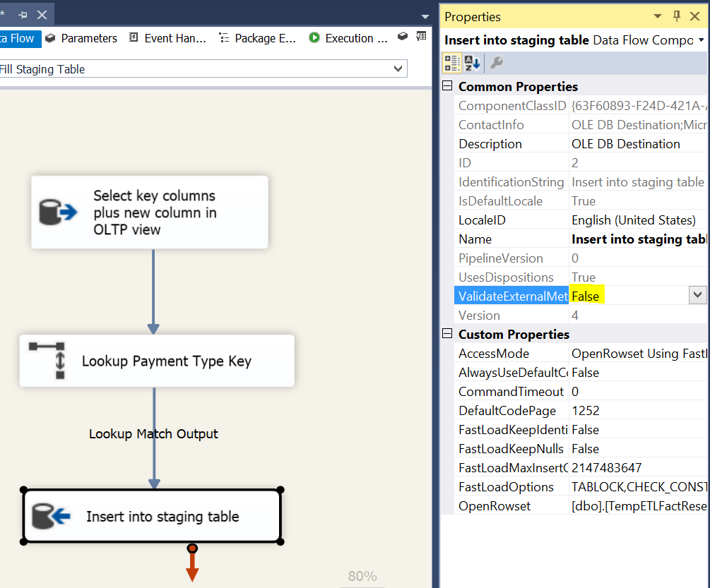Image resolution: width=710 pixels, height=588 pixels.
Task: Collapse the Common Properties section
Action: pyautogui.click(x=446, y=86)
